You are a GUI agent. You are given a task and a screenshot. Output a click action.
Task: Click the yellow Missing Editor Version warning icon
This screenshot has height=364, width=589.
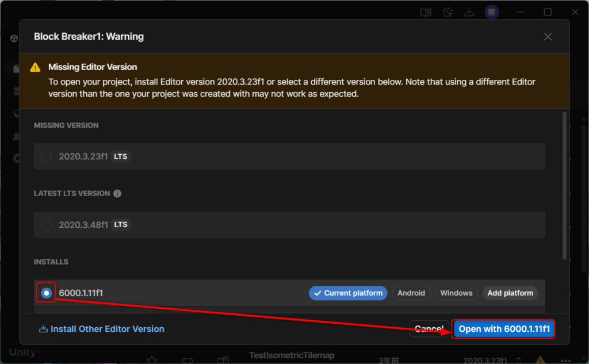coord(35,67)
